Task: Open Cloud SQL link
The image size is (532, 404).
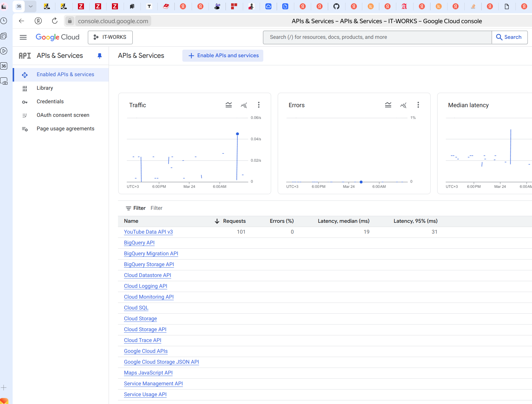Action: [x=136, y=308]
